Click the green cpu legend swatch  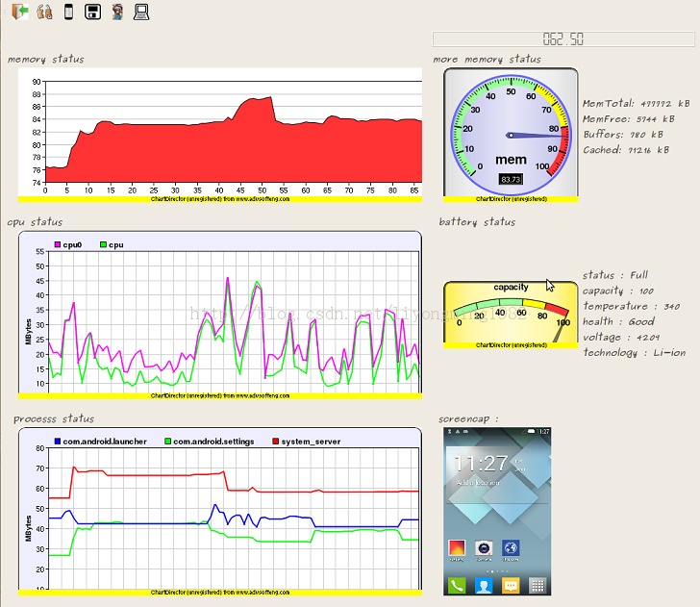click(x=103, y=244)
